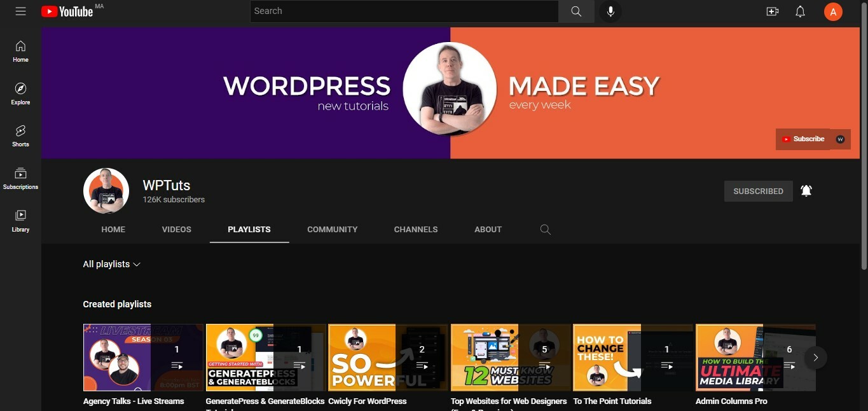
Task: Click inside the search input field
Action: 404,11
